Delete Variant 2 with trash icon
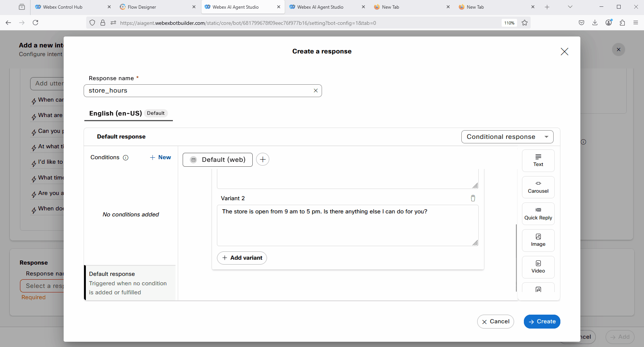The height and width of the screenshot is (347, 644). 473,198
